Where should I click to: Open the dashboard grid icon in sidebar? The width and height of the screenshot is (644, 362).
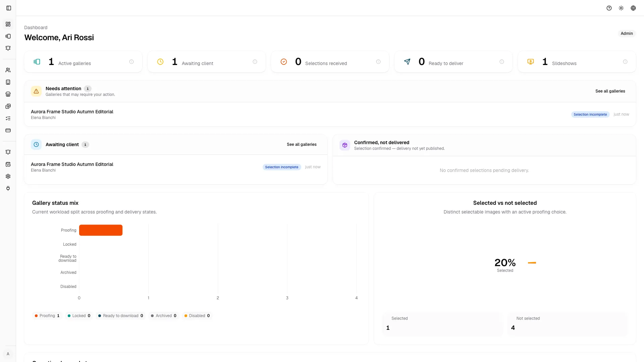point(8,24)
